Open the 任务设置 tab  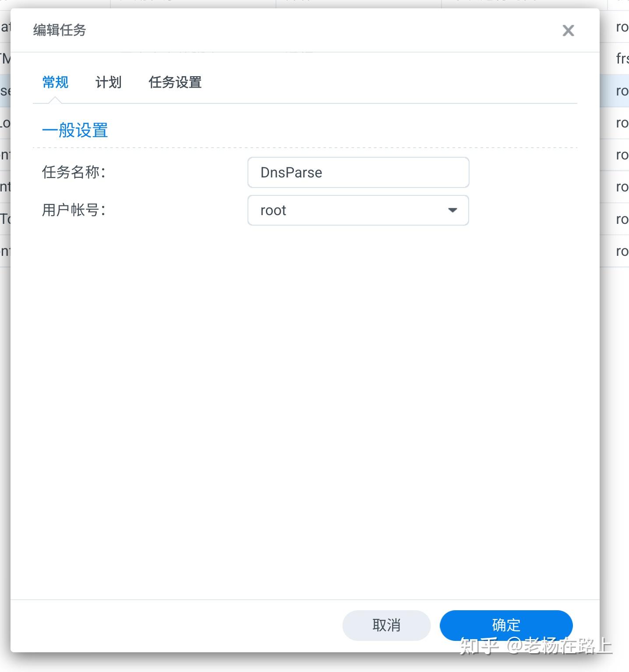pyautogui.click(x=175, y=82)
